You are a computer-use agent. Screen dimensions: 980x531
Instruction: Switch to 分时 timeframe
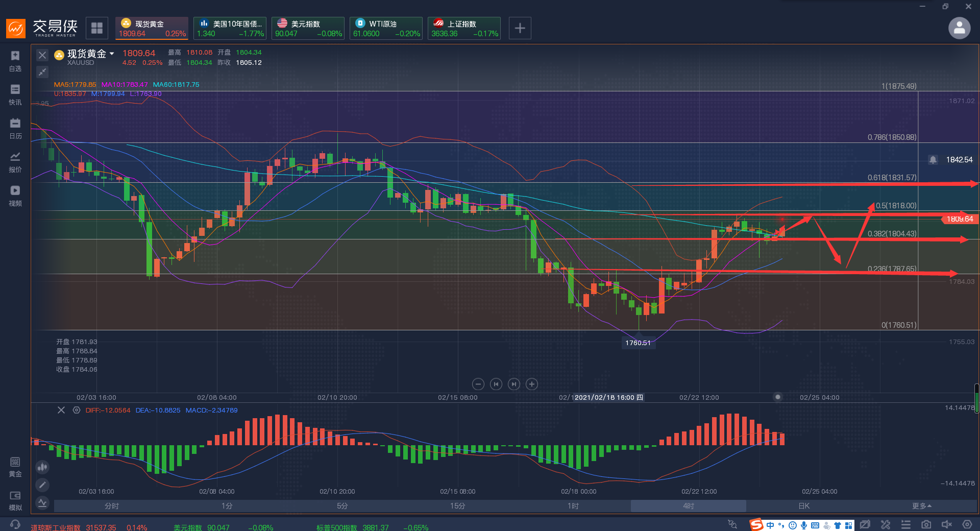coord(111,506)
